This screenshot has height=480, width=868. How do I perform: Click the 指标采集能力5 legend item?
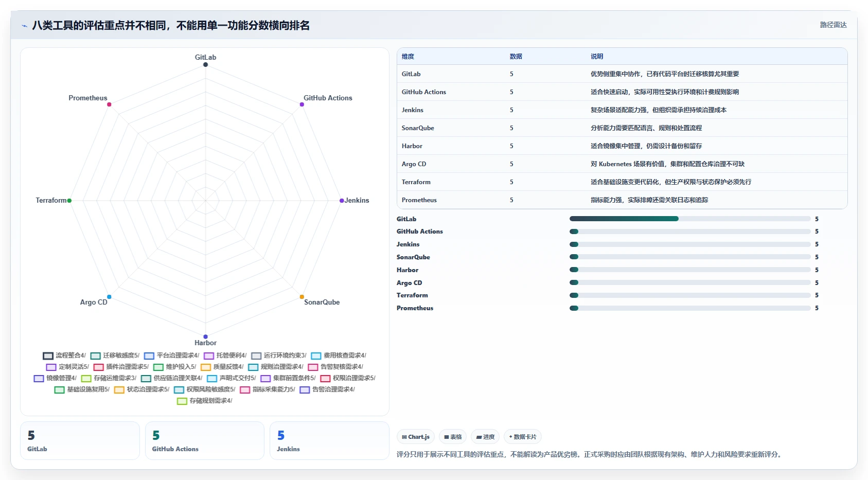pos(267,389)
